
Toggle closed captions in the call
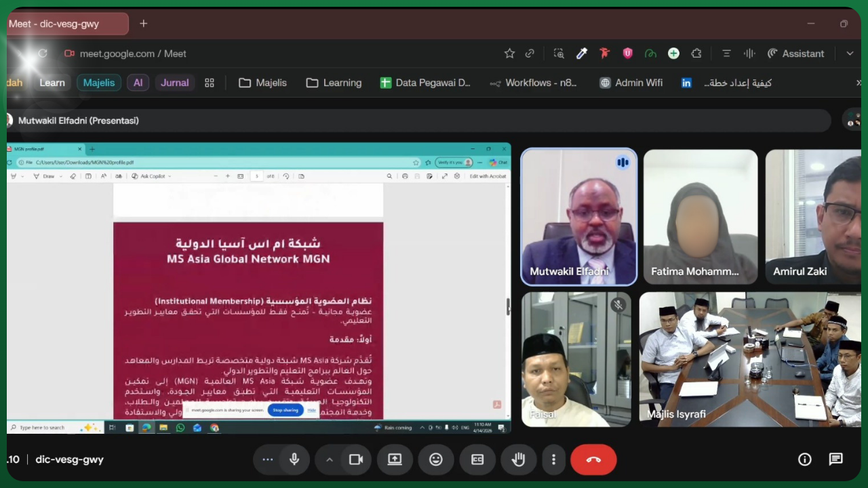pyautogui.click(x=477, y=460)
